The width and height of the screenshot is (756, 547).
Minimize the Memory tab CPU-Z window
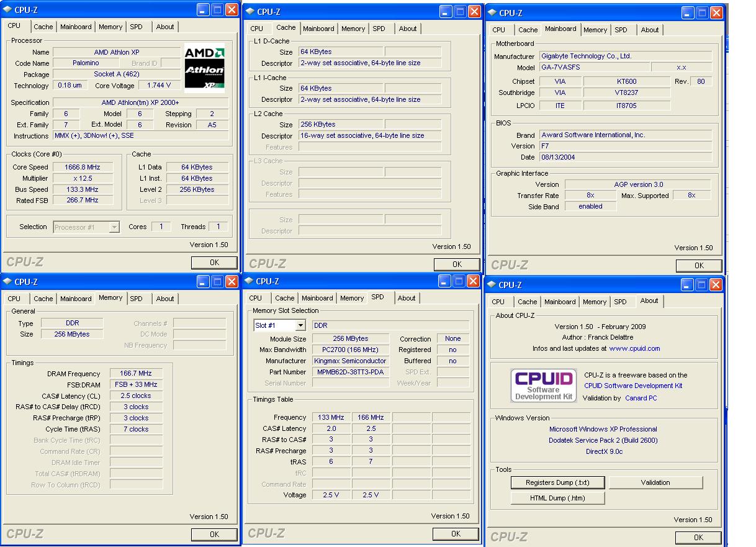(203, 281)
